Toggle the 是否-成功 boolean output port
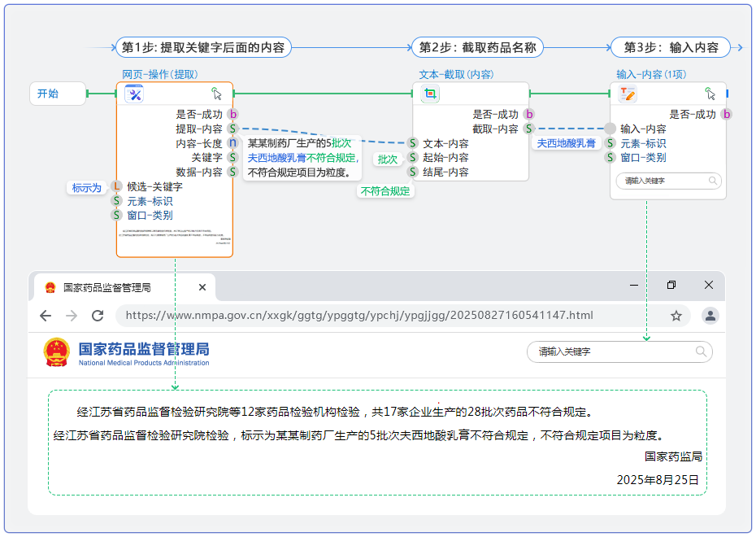Viewport: 756px width, 537px height. [234, 115]
